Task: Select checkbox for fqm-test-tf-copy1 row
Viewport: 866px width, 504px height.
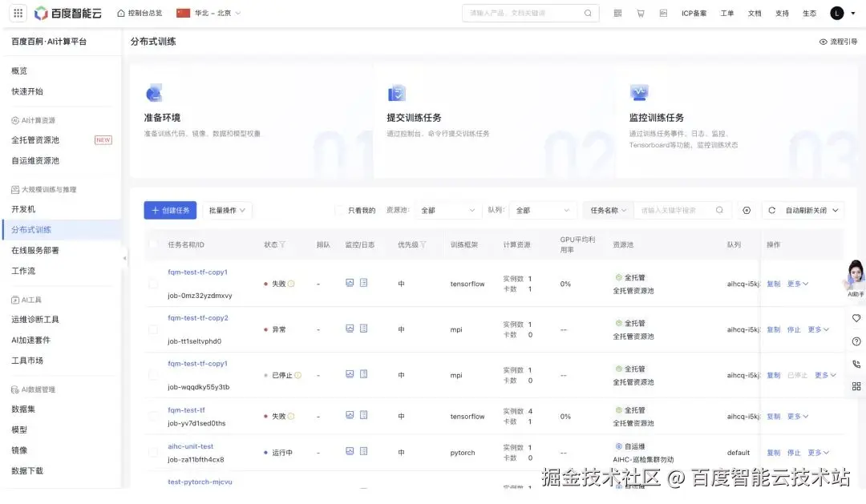Action: click(x=153, y=284)
